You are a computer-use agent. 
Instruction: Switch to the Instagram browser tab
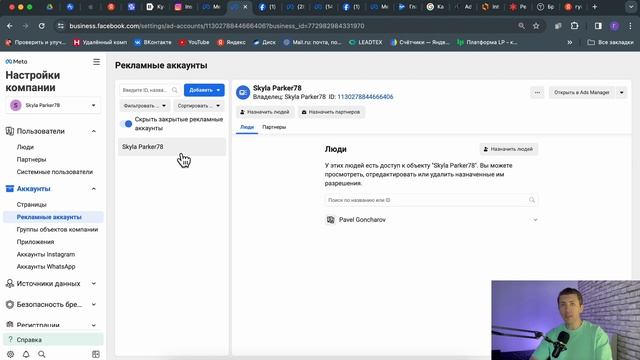183,7
